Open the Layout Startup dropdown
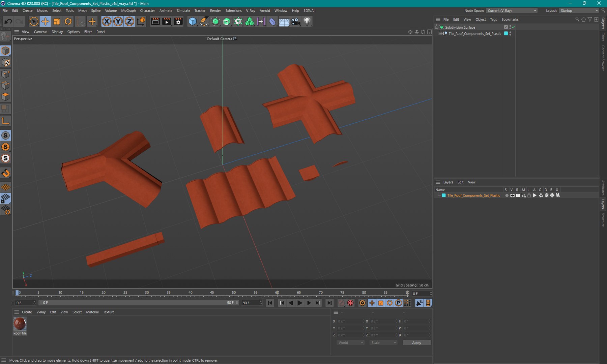This screenshot has width=607, height=364. tap(579, 10)
